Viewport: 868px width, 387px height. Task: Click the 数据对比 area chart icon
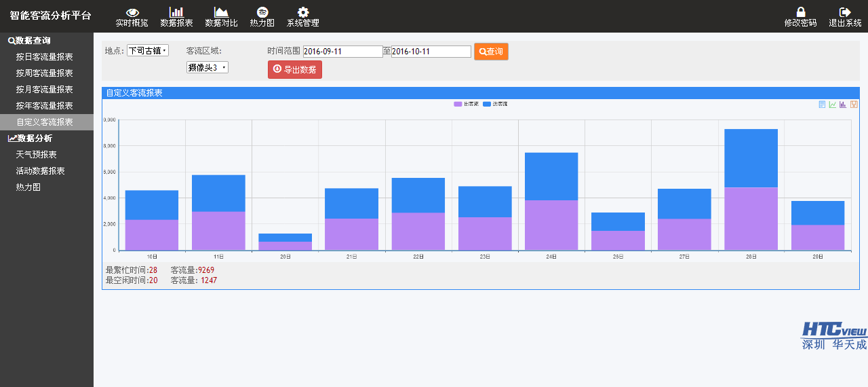(221, 12)
